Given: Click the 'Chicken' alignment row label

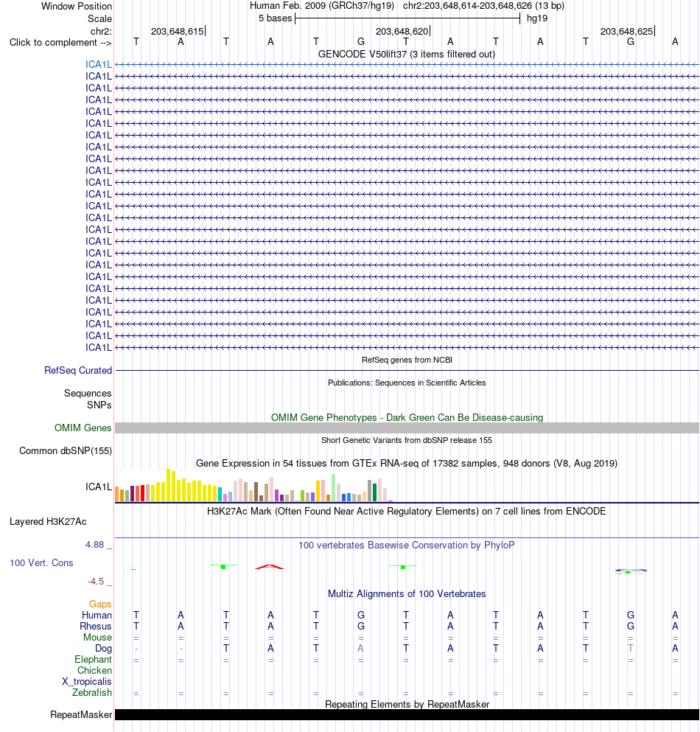Looking at the screenshot, I should pos(95,670).
